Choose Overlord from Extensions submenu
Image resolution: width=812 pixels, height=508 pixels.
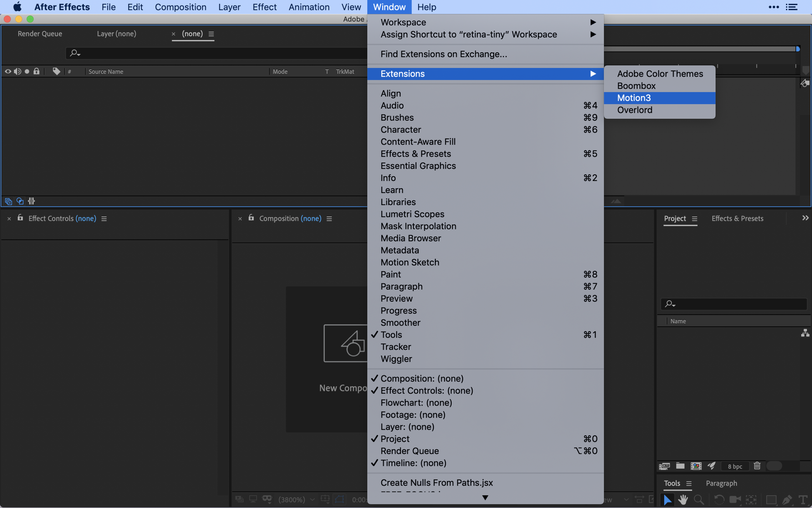[x=659, y=110]
